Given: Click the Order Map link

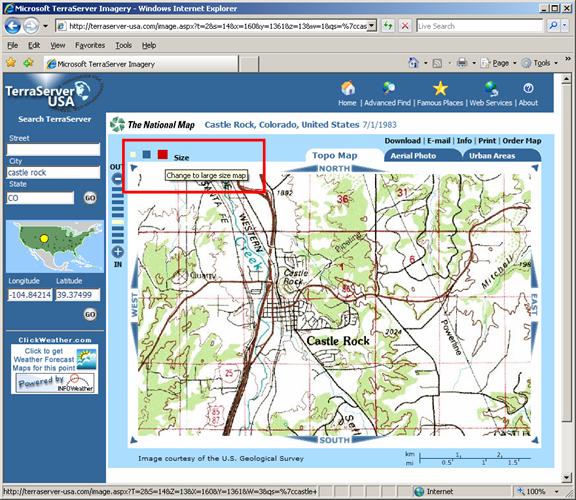Looking at the screenshot, I should 522,141.
